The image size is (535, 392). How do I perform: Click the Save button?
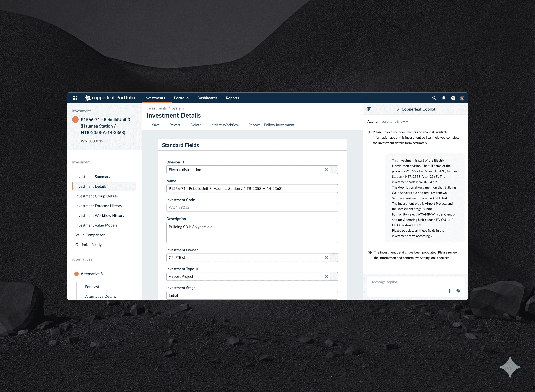(x=156, y=125)
